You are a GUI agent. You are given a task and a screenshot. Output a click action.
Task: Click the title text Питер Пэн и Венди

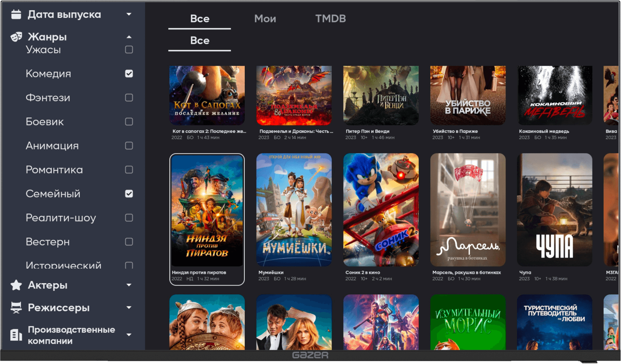(x=368, y=131)
